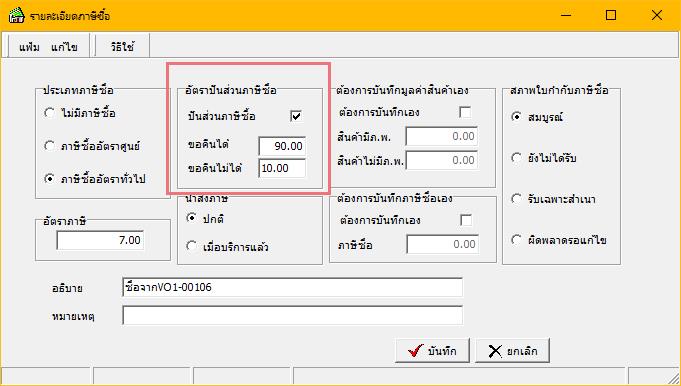Enable ต้องการบันทึกเอง under บันทึกภาษีซื้อเอง
The height and width of the screenshot is (386, 681).
point(466,220)
